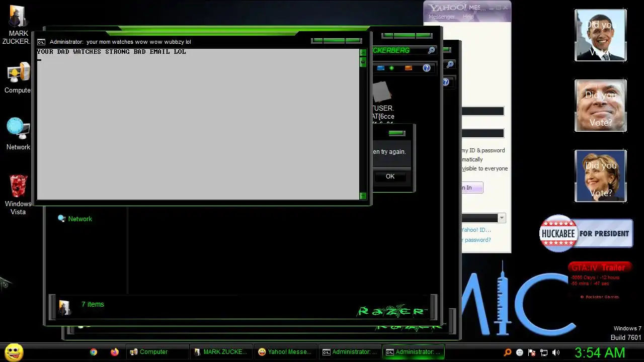The width and height of the screenshot is (644, 362).
Task: Open Help menu in Yahoo Messenger
Action: [x=468, y=17]
